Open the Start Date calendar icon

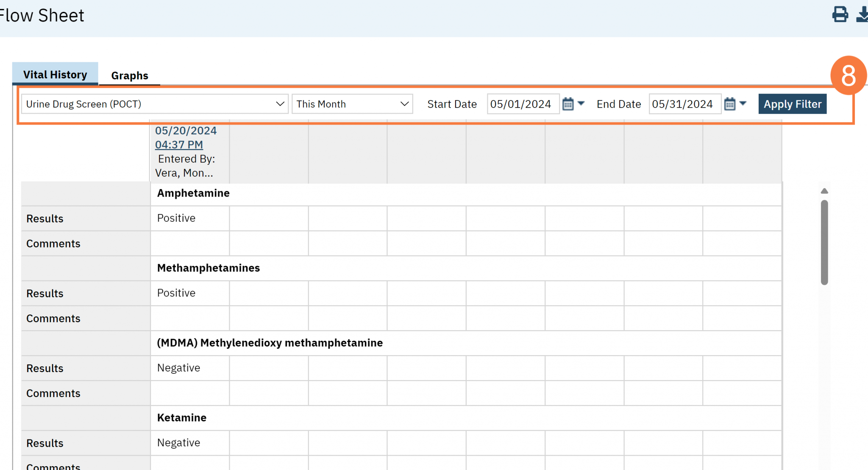coord(568,103)
